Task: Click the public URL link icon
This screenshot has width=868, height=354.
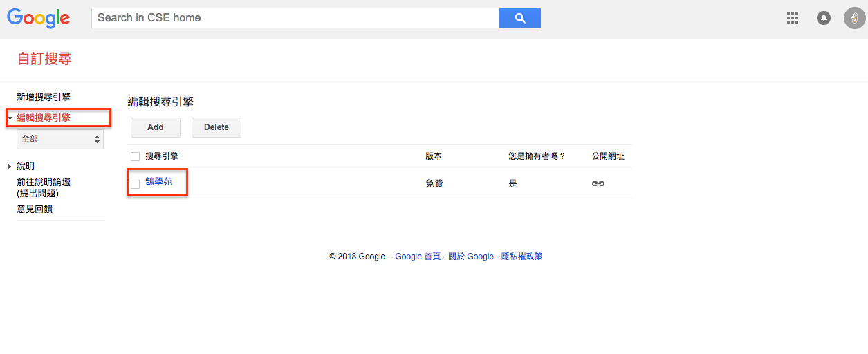Action: [598, 184]
